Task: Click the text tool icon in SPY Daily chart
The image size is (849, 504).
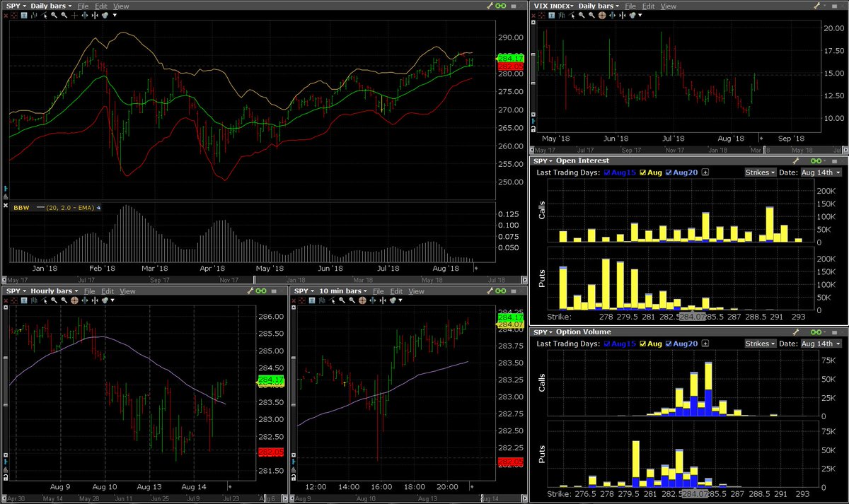Action: click(x=24, y=16)
